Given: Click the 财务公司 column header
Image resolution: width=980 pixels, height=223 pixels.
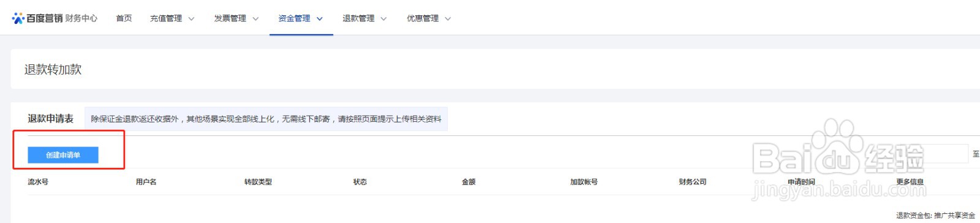Looking at the screenshot, I should pos(693,182).
